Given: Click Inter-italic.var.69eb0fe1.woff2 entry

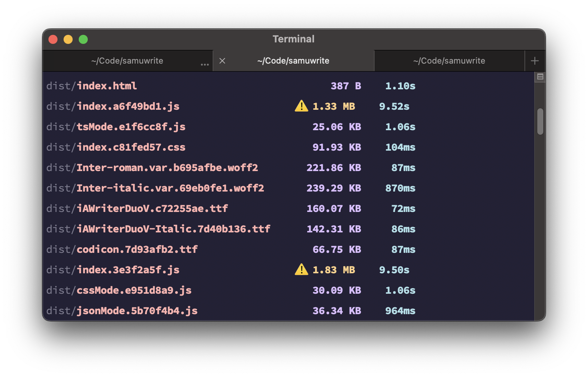Looking at the screenshot, I should click(170, 188).
